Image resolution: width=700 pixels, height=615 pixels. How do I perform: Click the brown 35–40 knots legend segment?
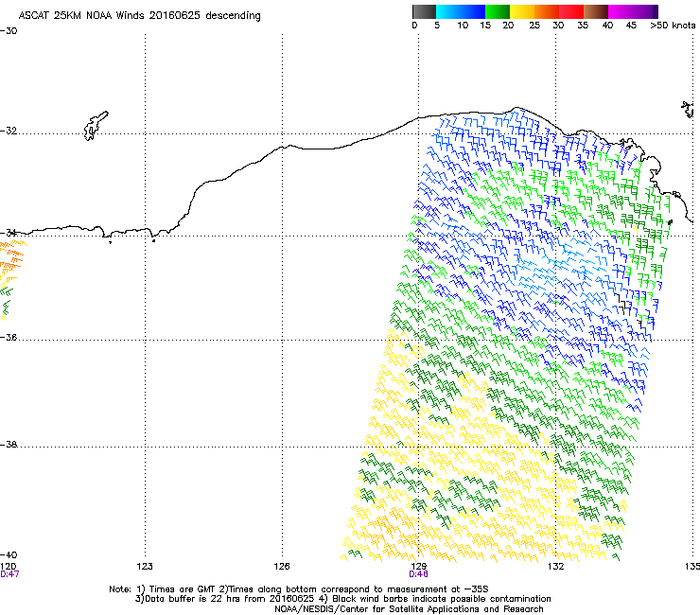coord(596,11)
